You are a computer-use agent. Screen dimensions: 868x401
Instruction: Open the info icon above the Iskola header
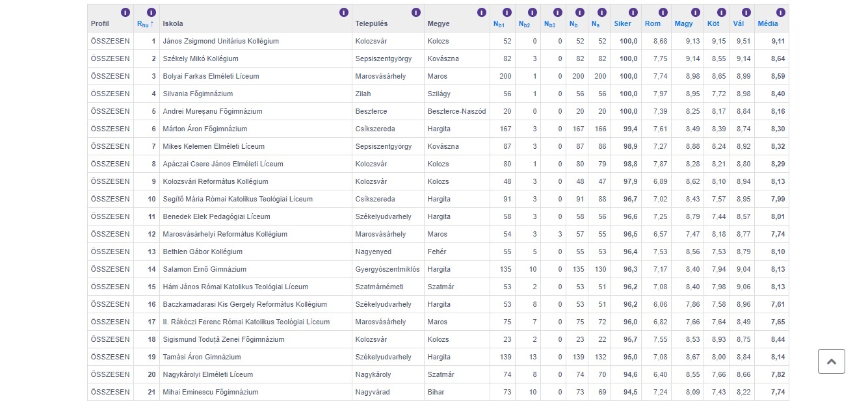point(344,12)
